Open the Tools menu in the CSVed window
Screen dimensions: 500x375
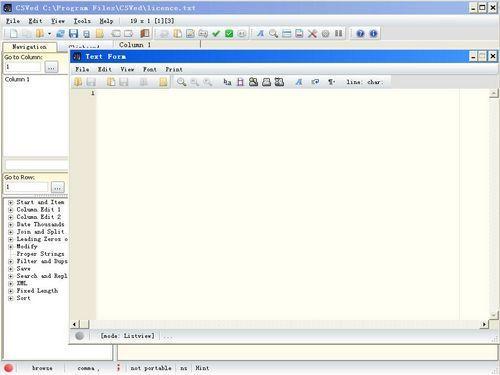82,21
